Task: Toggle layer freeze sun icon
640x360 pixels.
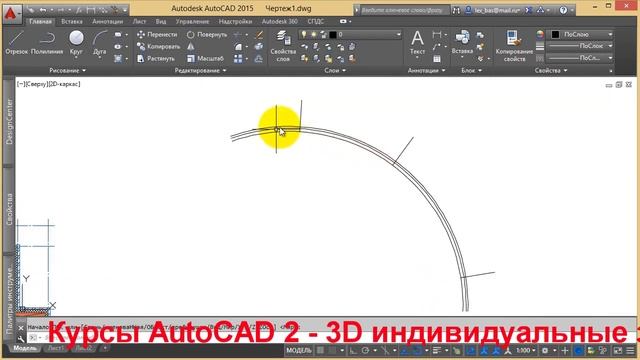Action: [x=313, y=35]
